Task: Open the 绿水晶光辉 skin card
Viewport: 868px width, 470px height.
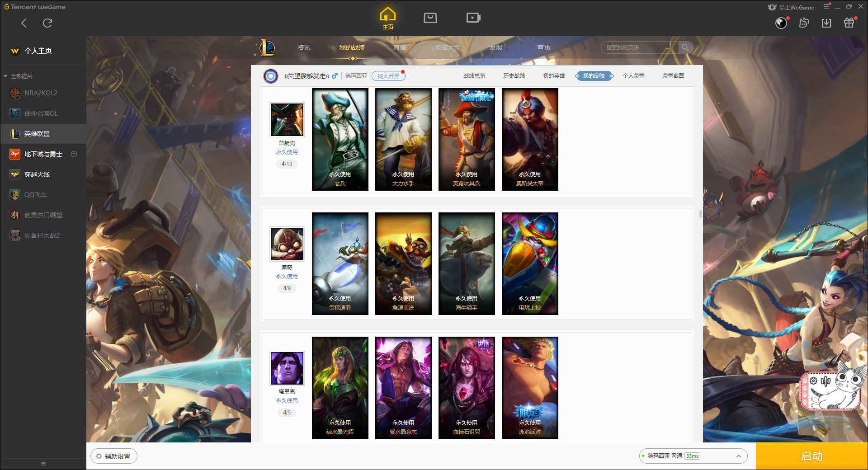Action: (340, 388)
